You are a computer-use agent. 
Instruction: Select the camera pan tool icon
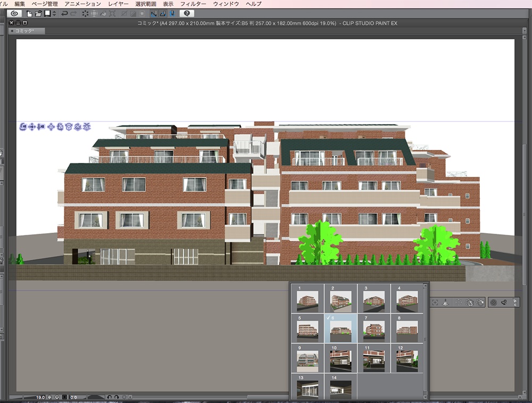[x=32, y=127]
